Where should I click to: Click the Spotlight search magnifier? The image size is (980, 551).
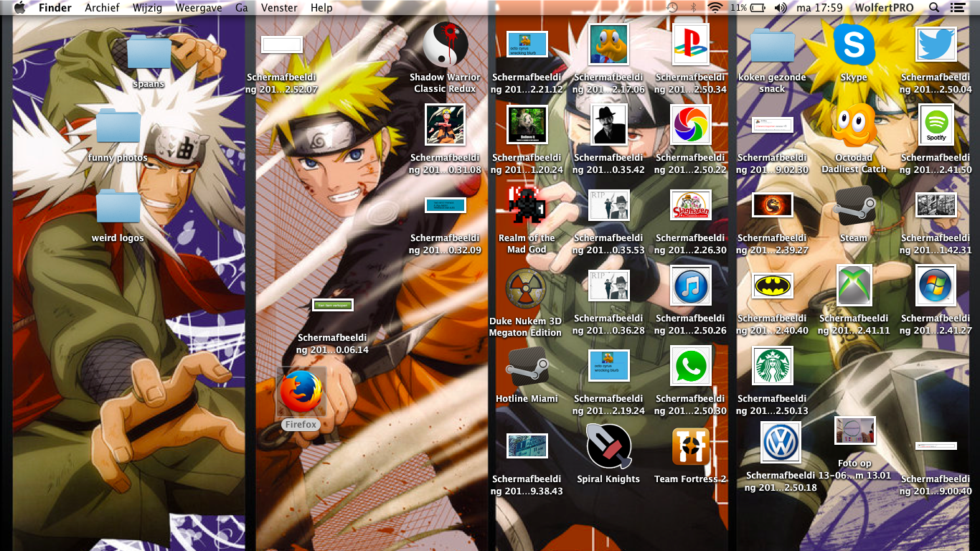tap(933, 8)
